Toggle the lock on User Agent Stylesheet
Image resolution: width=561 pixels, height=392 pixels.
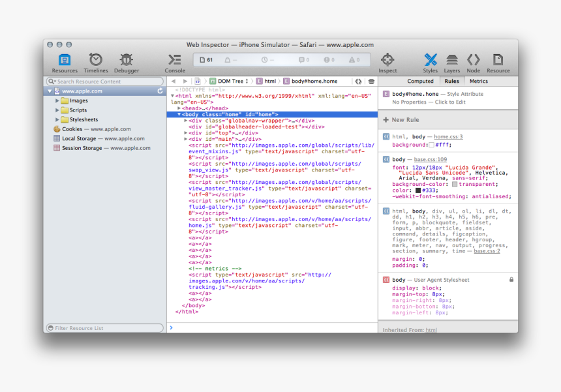[510, 279]
